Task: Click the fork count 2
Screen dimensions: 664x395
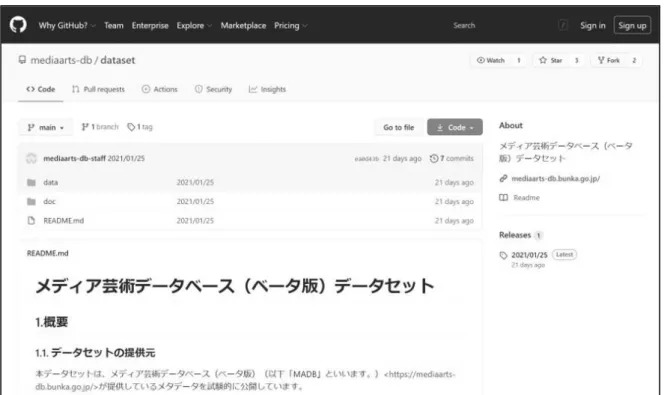Action: [x=634, y=61]
